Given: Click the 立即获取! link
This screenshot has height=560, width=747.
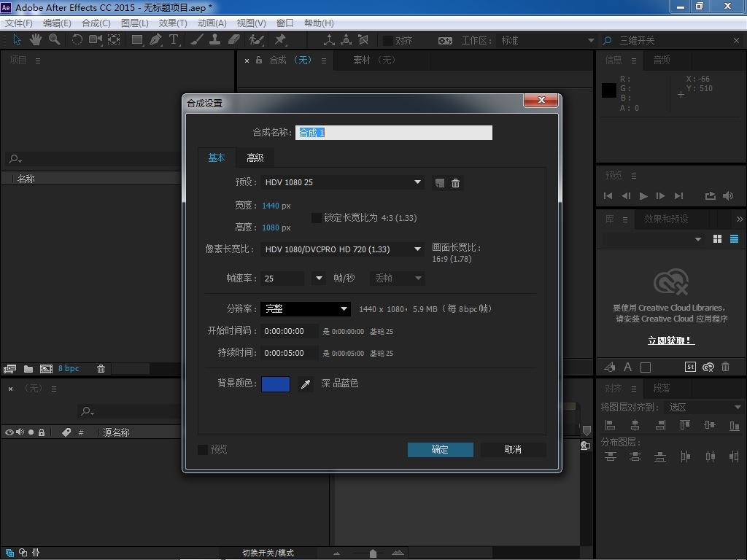Looking at the screenshot, I should 671,341.
